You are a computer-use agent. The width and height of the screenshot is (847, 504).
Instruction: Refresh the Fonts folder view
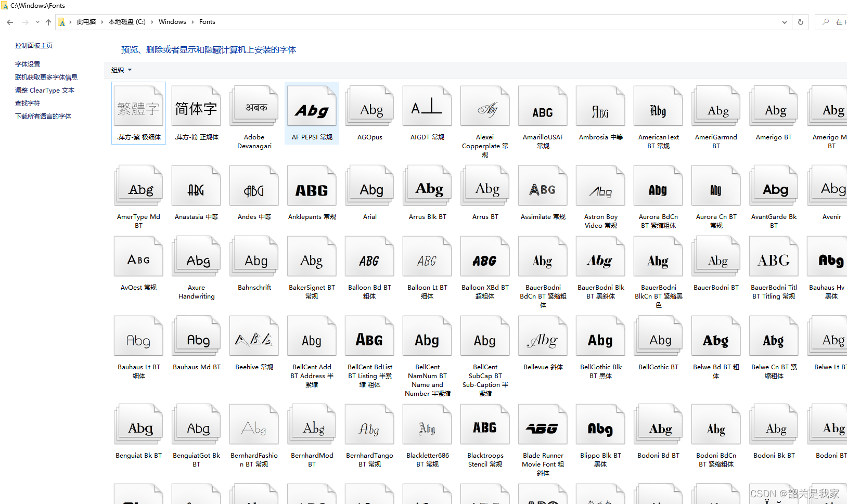[x=800, y=22]
